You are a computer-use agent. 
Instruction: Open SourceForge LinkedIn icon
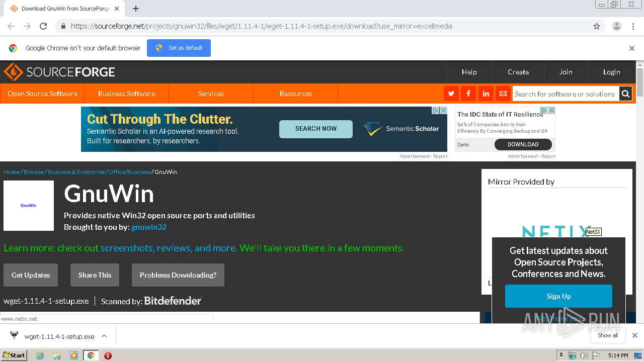point(486,94)
